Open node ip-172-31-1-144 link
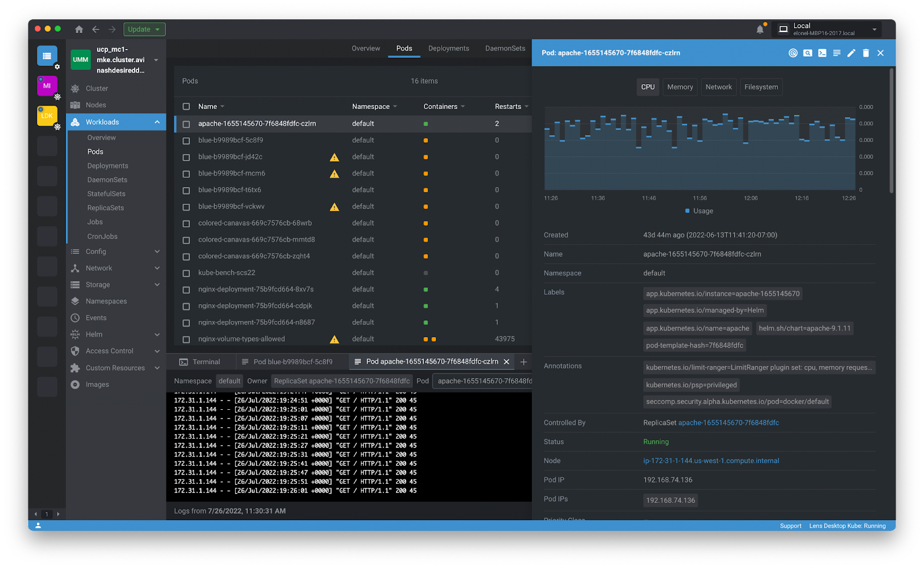 (x=711, y=461)
